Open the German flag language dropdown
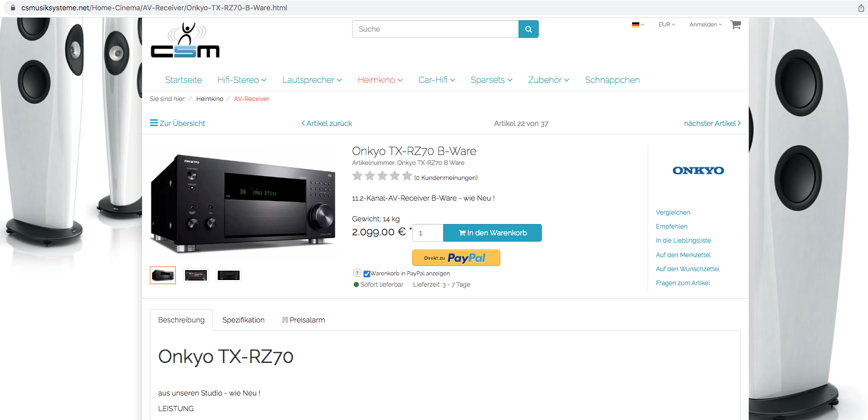Image resolution: width=868 pixels, height=420 pixels. click(x=638, y=24)
